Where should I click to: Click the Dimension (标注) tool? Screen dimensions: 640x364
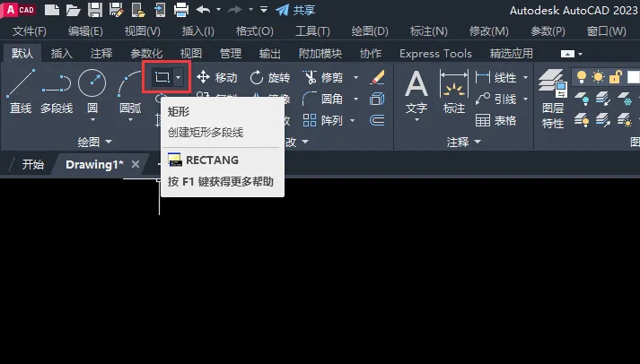pos(454,92)
